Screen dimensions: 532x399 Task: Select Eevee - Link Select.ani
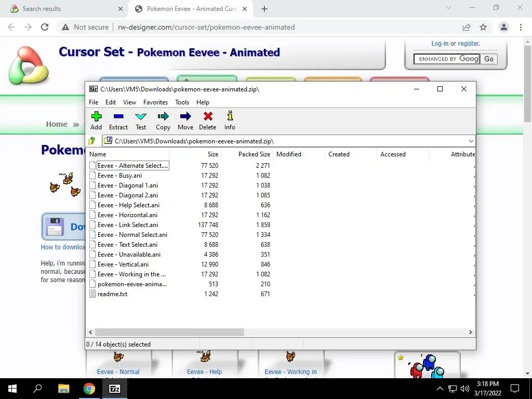click(x=128, y=224)
